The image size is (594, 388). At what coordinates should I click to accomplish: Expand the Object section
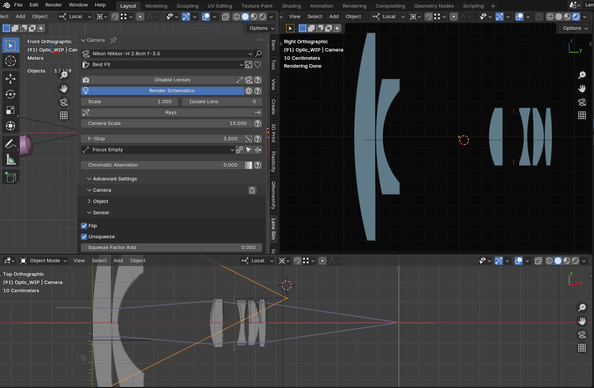(x=98, y=202)
